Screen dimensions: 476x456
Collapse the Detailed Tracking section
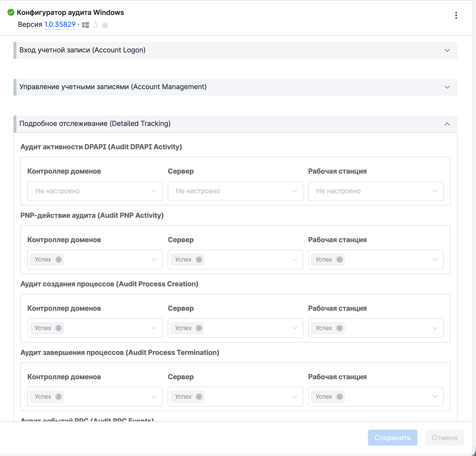[x=447, y=124]
